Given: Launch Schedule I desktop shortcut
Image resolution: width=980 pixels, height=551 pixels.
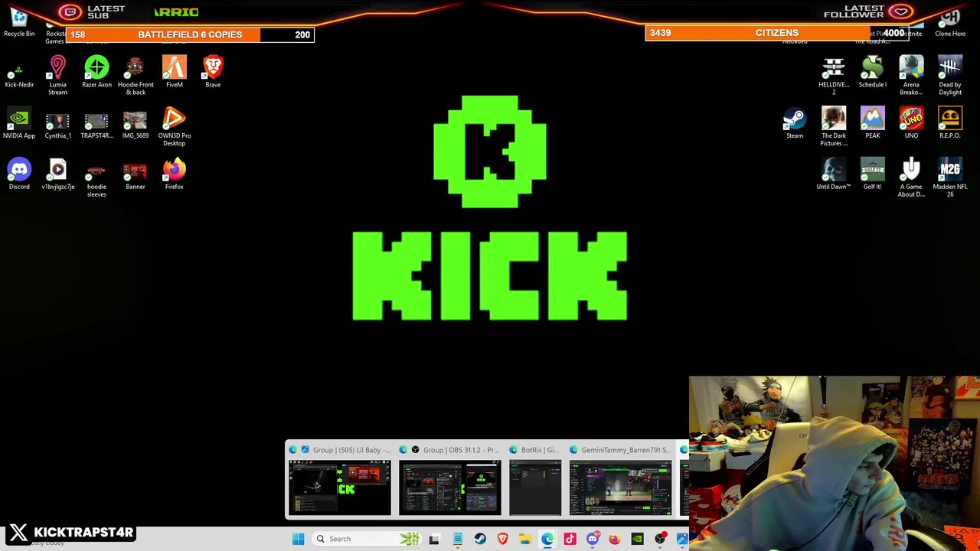Looking at the screenshot, I should click(x=872, y=73).
